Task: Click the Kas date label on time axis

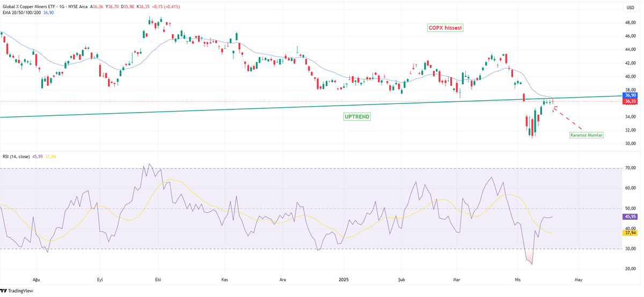Action: pos(225,280)
